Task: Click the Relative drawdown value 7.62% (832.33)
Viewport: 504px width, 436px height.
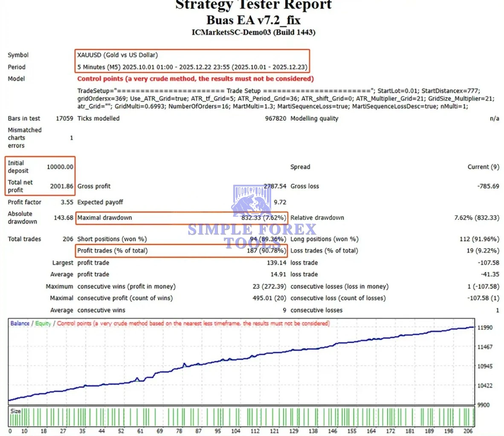Action: click(476, 218)
